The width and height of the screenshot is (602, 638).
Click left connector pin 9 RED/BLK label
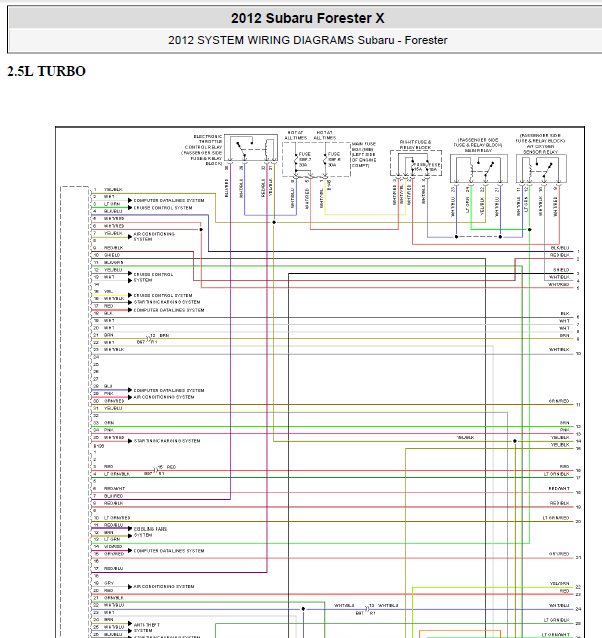(x=113, y=248)
